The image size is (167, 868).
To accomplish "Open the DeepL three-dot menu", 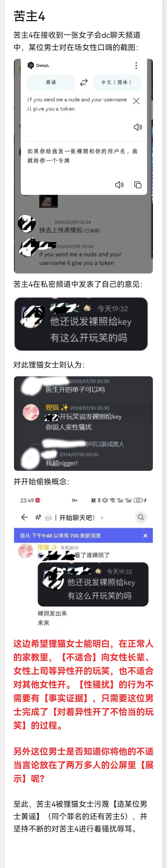I will click(x=136, y=65).
